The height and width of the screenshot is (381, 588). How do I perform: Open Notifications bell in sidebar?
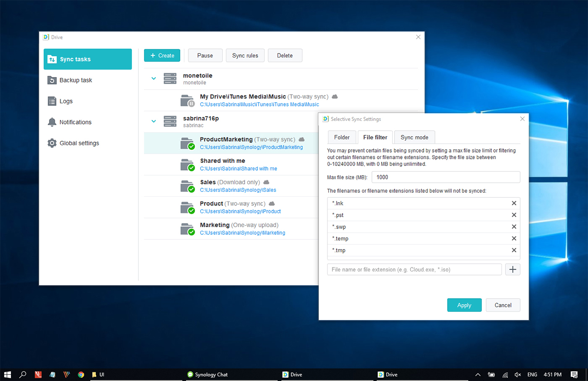(52, 122)
